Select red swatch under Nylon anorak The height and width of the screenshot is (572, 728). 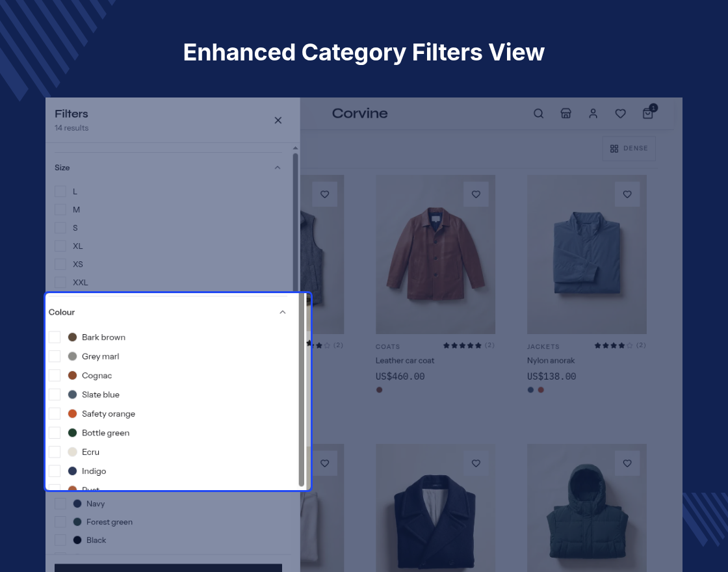[x=541, y=390]
